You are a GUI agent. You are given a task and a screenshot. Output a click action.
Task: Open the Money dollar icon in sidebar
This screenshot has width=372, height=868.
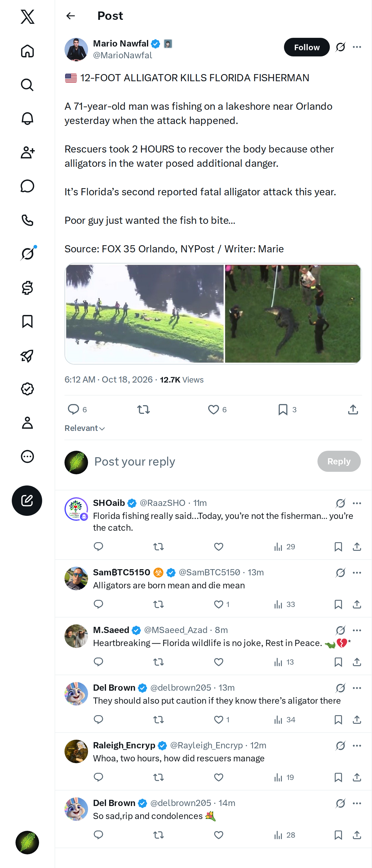coord(27,288)
